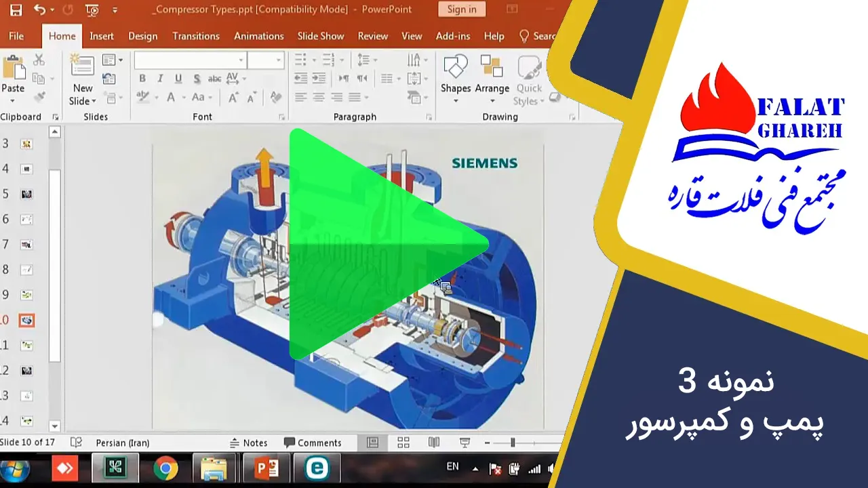Open the Change Case Aa dropdown
868x488 pixels.
coord(202,98)
